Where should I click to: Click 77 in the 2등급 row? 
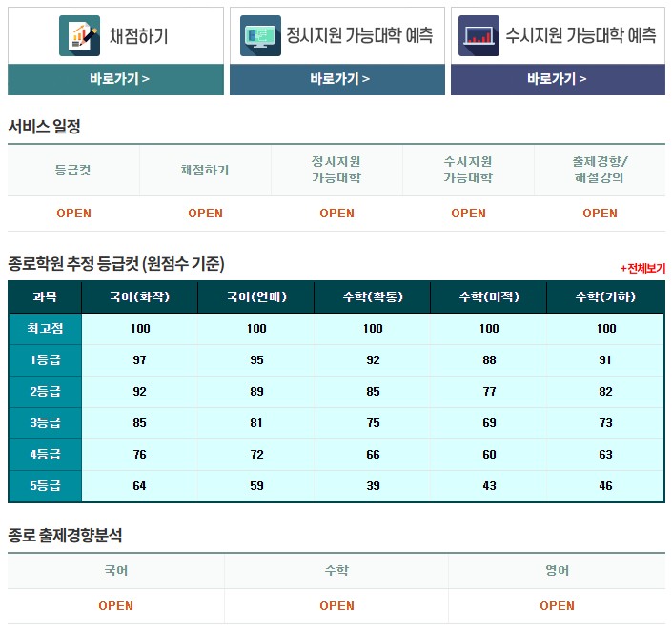click(x=489, y=392)
